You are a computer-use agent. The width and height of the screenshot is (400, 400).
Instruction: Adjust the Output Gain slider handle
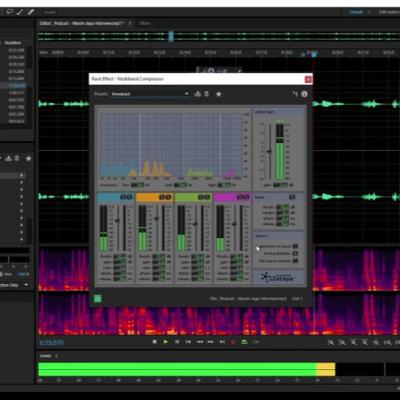(x=269, y=152)
